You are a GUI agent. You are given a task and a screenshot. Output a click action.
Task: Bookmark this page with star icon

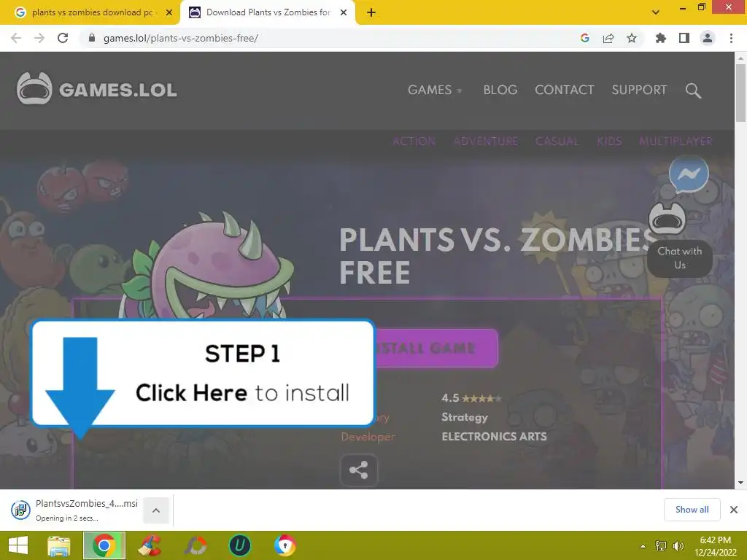pos(632,38)
